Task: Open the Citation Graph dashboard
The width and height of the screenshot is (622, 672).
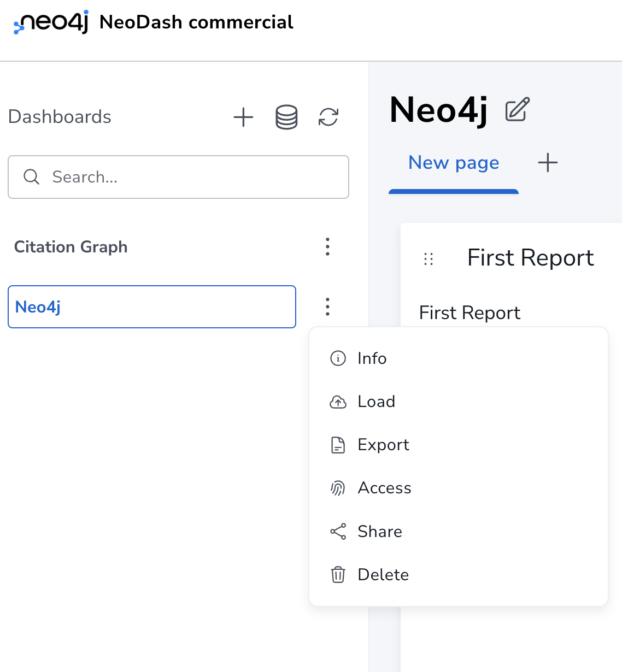Action: coord(71,247)
